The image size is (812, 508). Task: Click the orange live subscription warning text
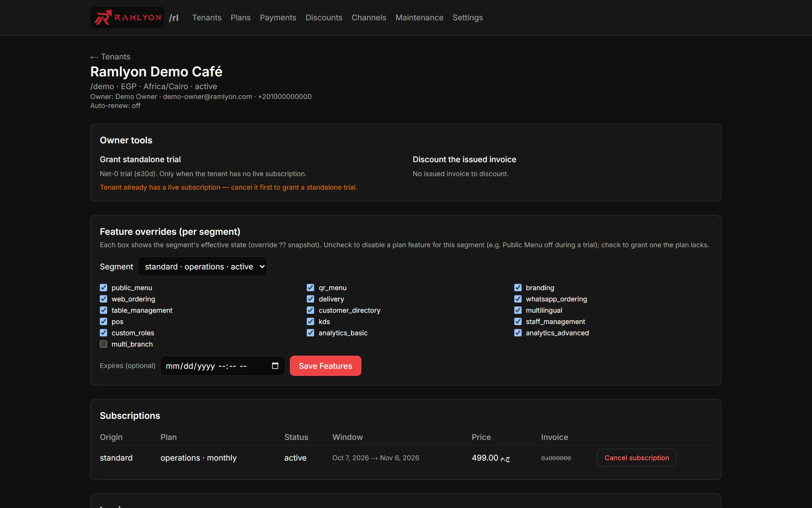[229, 187]
